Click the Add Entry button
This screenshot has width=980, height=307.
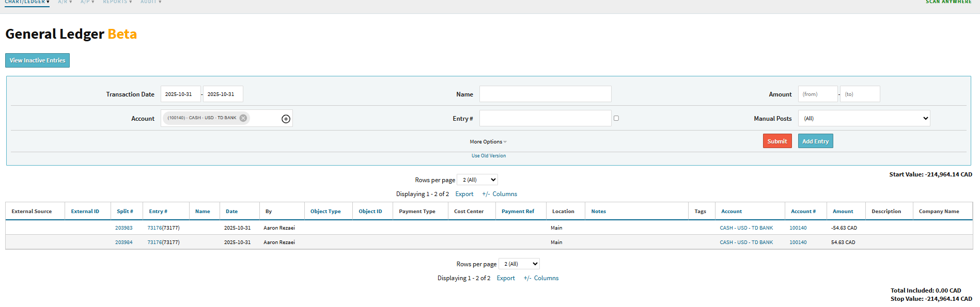pos(815,141)
